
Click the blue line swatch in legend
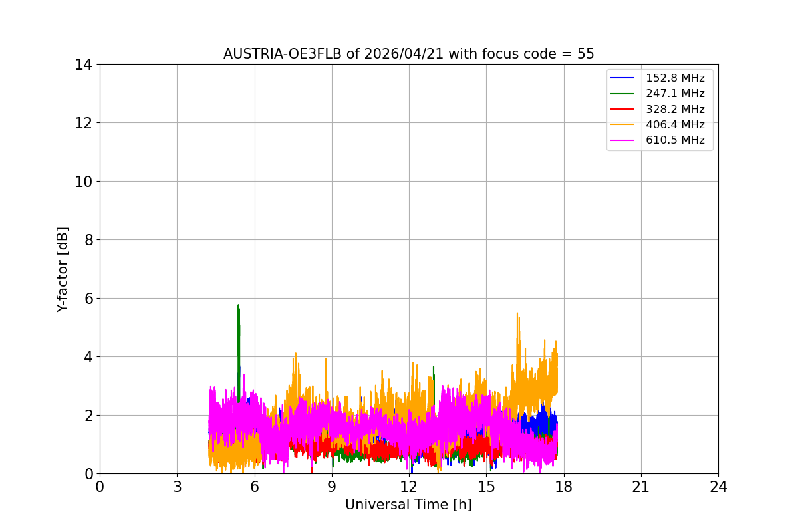623,78
